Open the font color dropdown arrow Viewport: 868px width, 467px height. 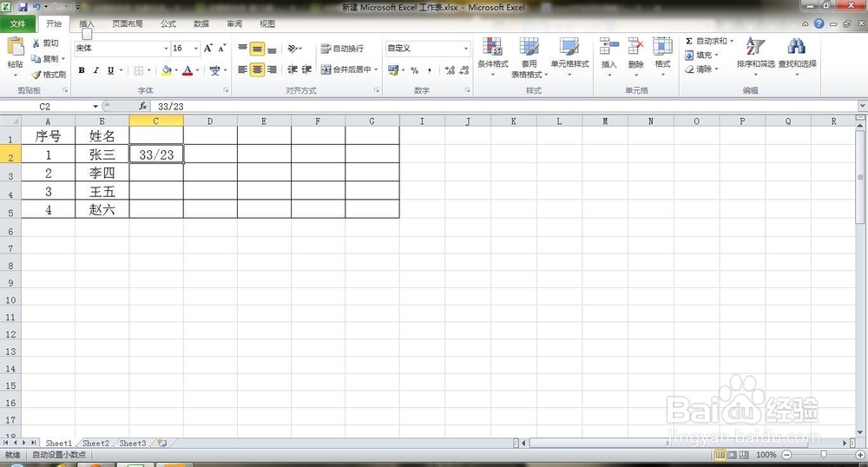click(x=198, y=70)
